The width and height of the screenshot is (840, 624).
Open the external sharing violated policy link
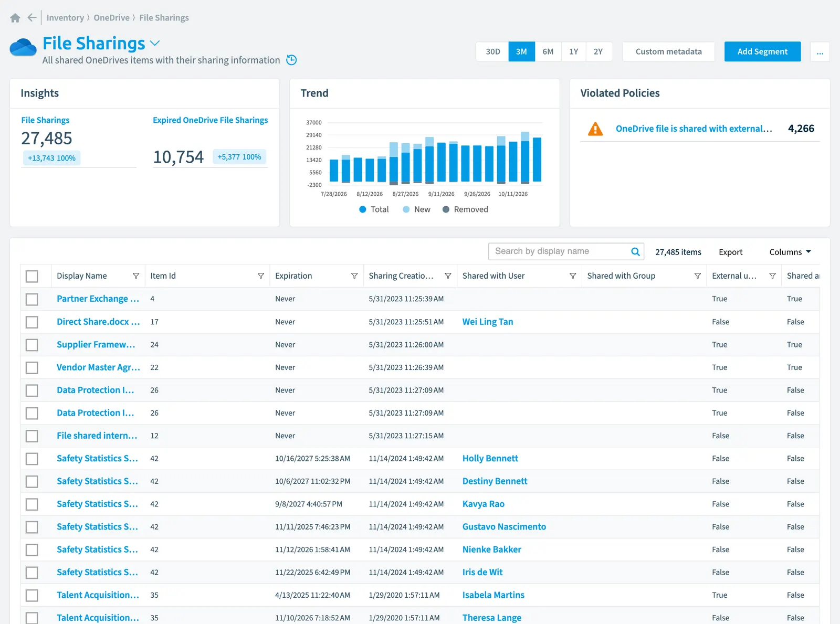[694, 129]
